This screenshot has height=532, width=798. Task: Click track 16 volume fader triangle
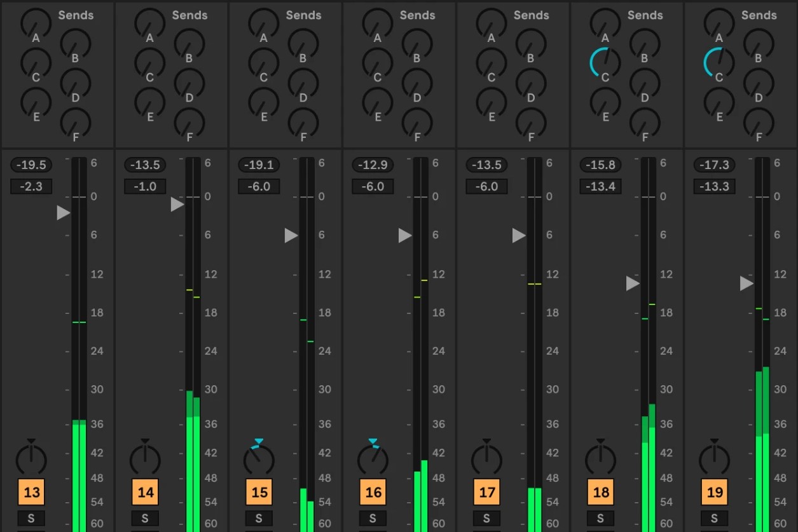click(405, 236)
